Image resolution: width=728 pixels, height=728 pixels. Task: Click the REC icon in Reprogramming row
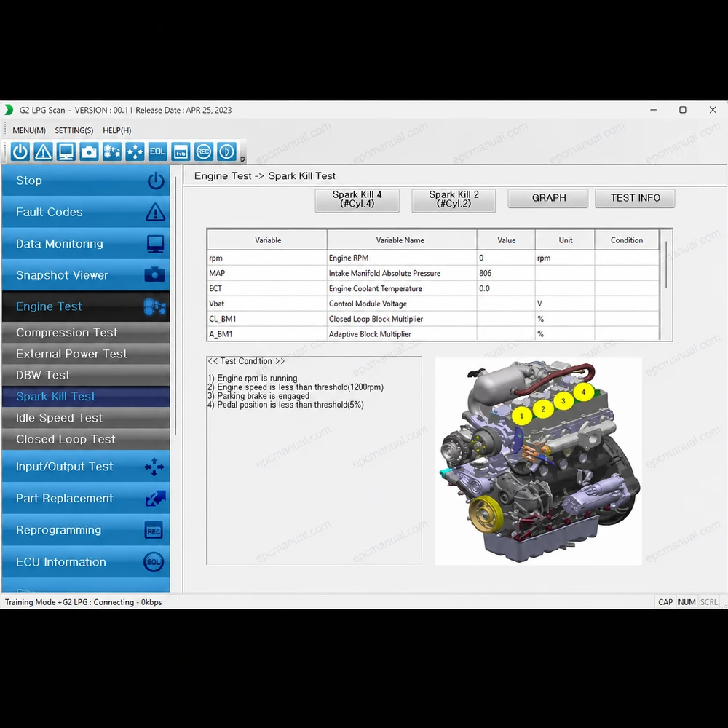point(154,531)
